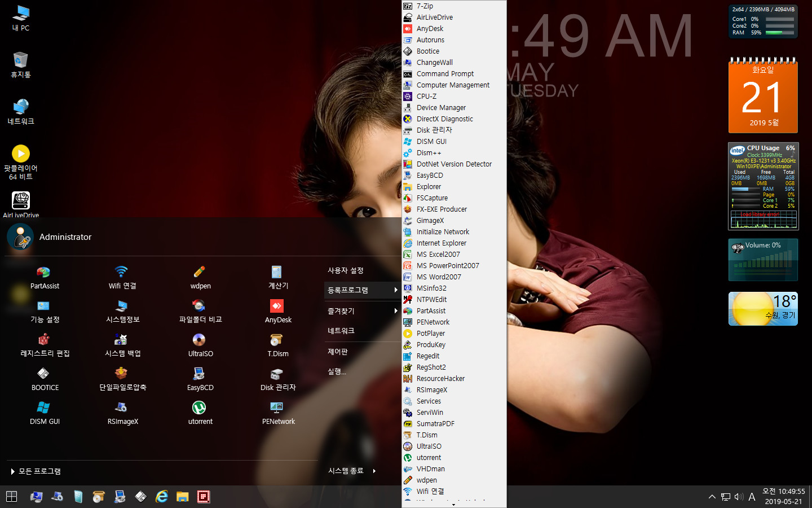Launch Wifi 연결 start menu icon

tap(122, 278)
